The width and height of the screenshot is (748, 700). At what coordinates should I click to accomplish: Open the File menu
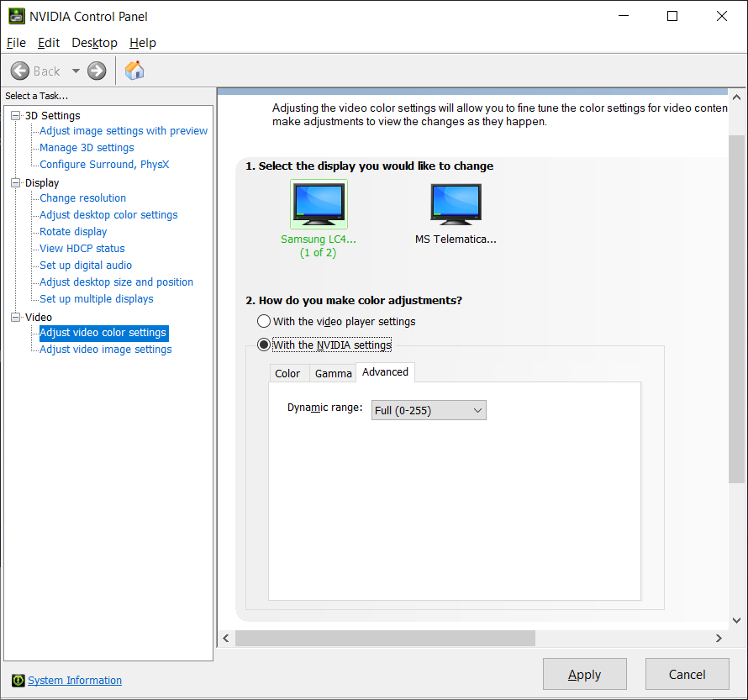coord(16,43)
